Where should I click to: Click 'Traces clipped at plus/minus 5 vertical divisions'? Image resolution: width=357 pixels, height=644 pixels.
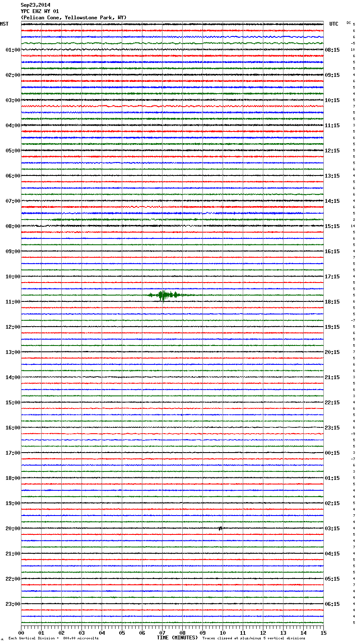(x=254, y=639)
